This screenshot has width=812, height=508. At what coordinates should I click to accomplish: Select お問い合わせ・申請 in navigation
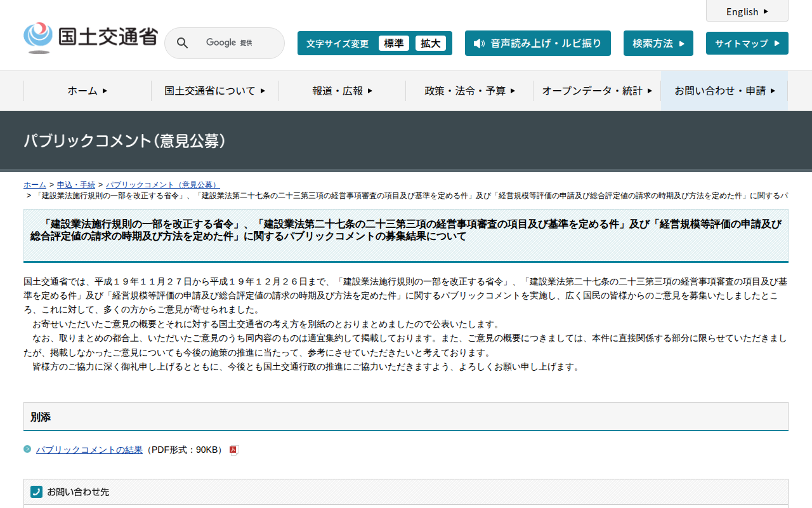point(724,91)
